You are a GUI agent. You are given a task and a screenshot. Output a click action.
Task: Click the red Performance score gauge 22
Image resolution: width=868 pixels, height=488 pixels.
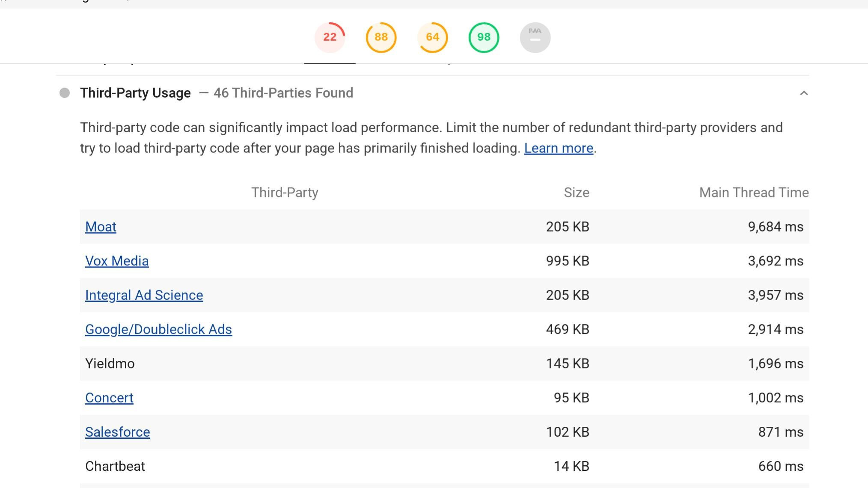(x=330, y=37)
